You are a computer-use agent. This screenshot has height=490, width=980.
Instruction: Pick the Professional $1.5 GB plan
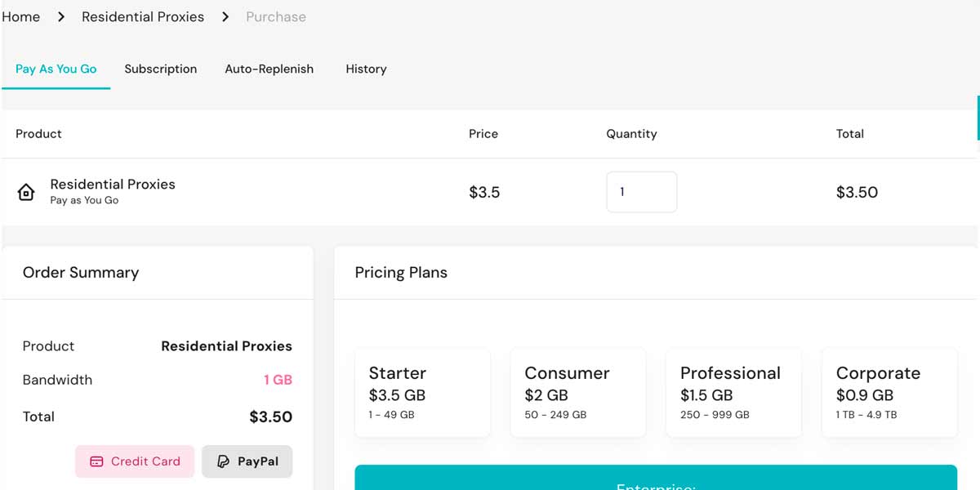click(733, 393)
